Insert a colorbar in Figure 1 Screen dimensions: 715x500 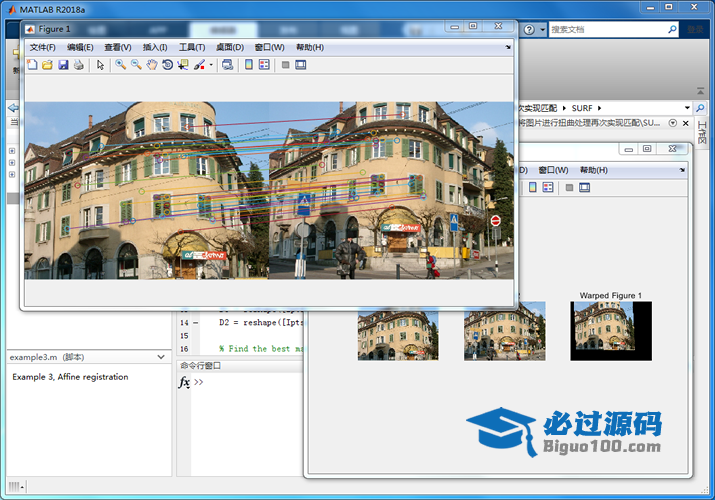coord(249,65)
